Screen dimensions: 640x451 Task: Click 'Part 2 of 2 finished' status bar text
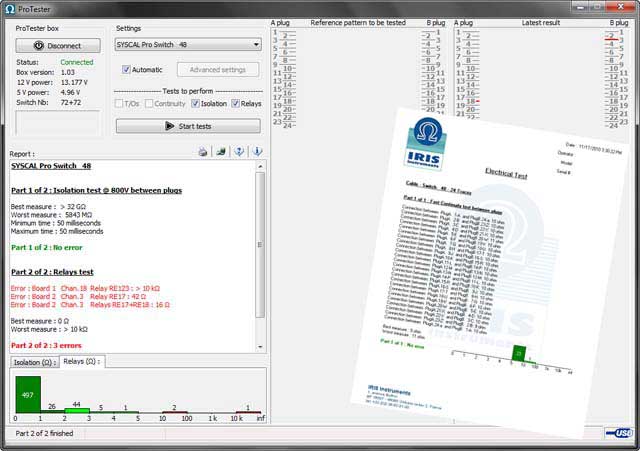pyautogui.click(x=44, y=433)
